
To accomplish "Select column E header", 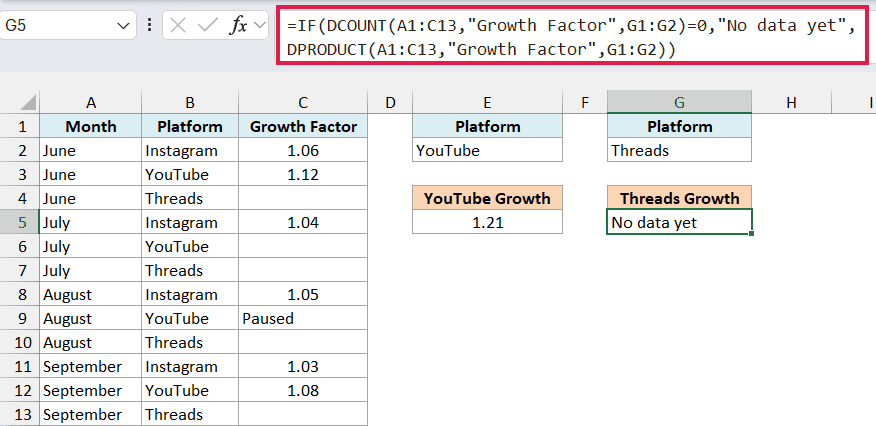I will click(x=487, y=102).
